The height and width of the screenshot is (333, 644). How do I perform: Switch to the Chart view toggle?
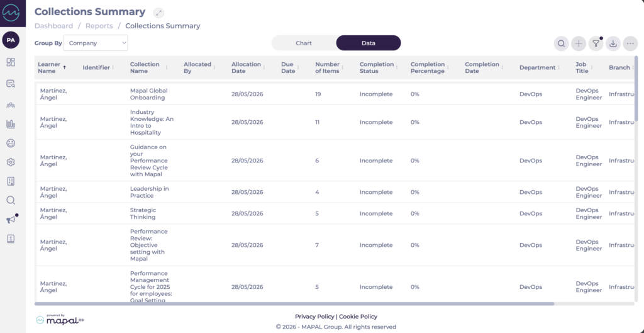pos(304,43)
